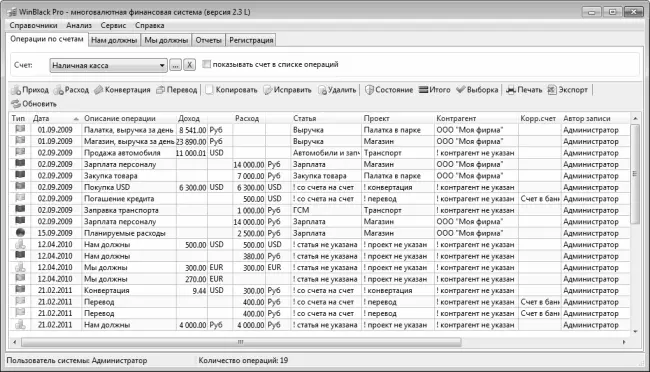Image resolution: width=650 pixels, height=372 pixels.
Task: Add an income entry with Приход
Action: point(30,90)
